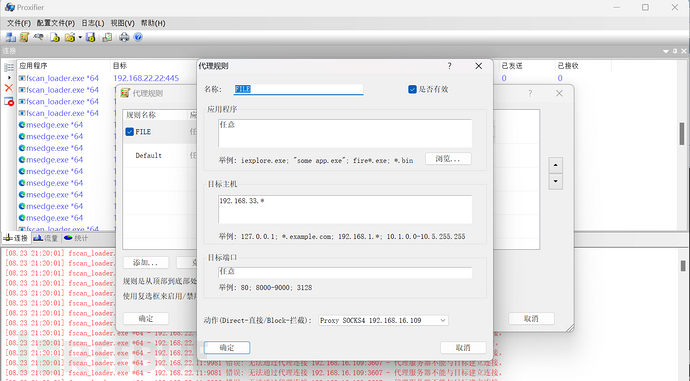The height and width of the screenshot is (381, 690).
Task: Open Name Resolution settings toolbar icon
Action: [x=39, y=37]
